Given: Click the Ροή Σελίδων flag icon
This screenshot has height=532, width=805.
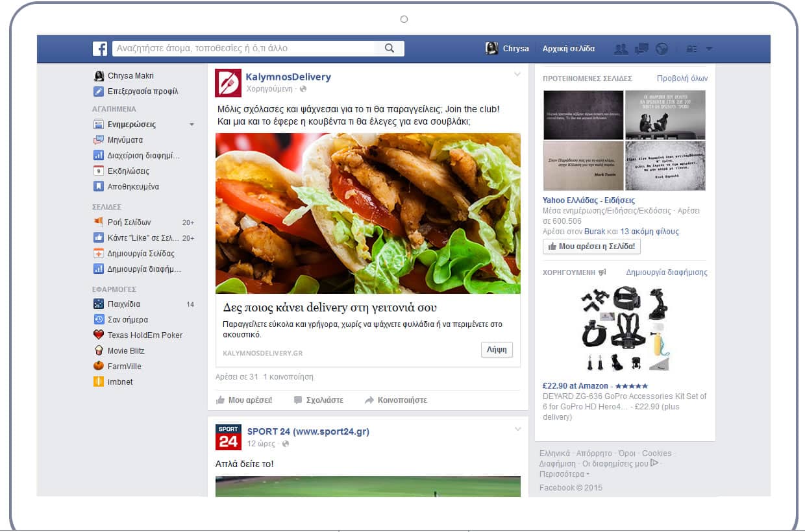Looking at the screenshot, I should tap(99, 223).
